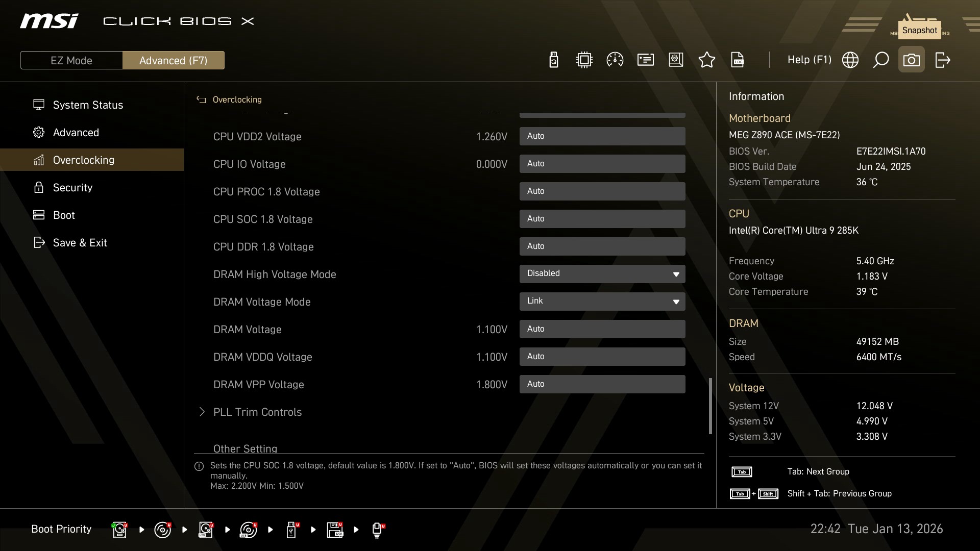Click the DRAM VPP Voltage field

602,384
